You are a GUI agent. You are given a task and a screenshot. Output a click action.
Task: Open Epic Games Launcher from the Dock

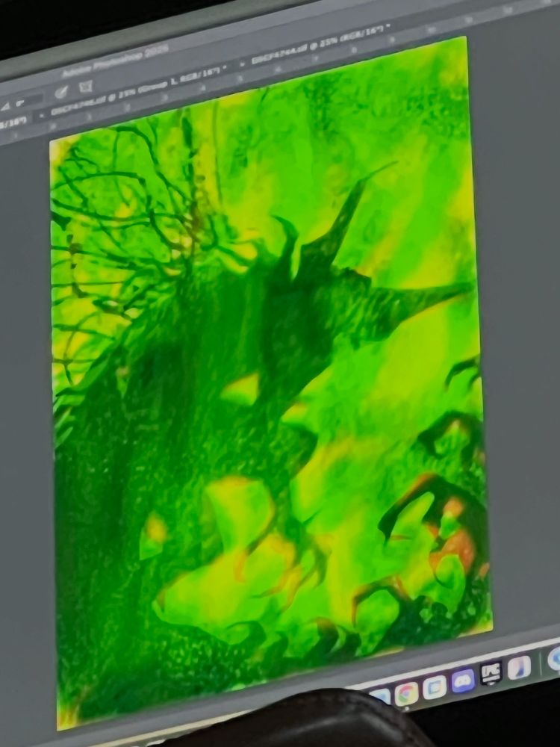tap(491, 674)
